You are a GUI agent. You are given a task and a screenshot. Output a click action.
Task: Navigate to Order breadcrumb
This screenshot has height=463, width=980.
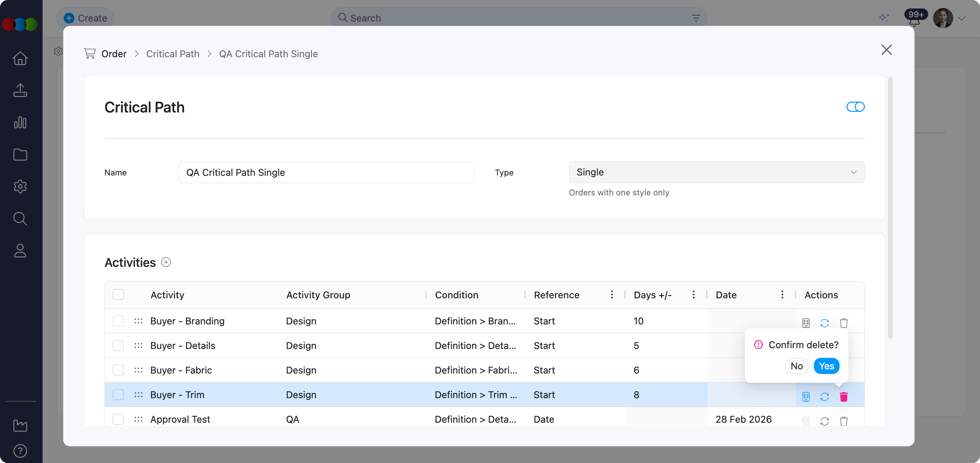tap(114, 54)
